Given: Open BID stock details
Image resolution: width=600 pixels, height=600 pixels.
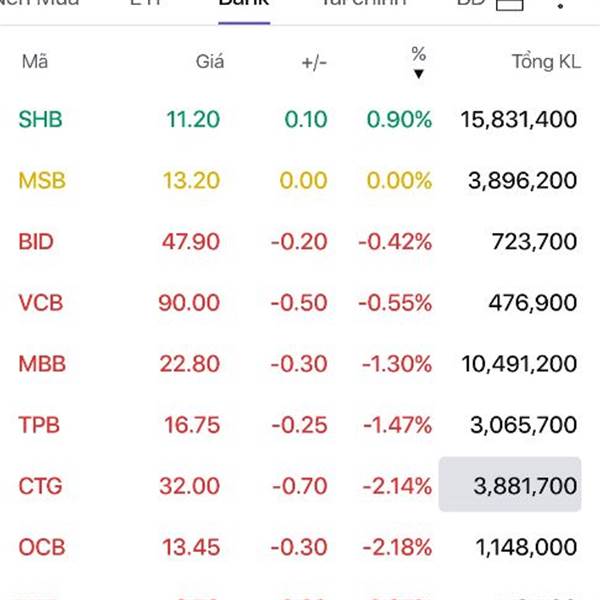Looking at the screenshot, I should click(x=298, y=241).
